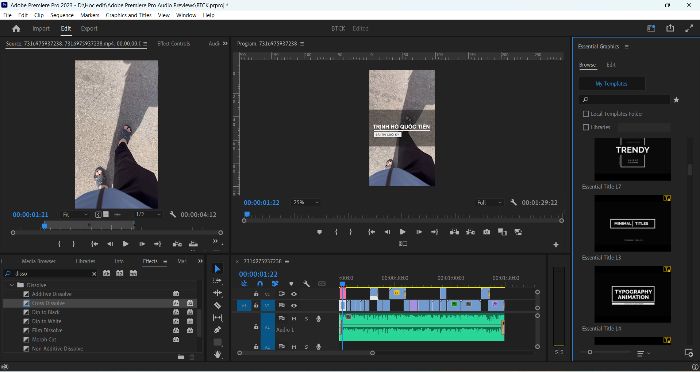This screenshot has width=700, height=372.
Task: Open Source Monitor settings wrench
Action: pos(173,214)
